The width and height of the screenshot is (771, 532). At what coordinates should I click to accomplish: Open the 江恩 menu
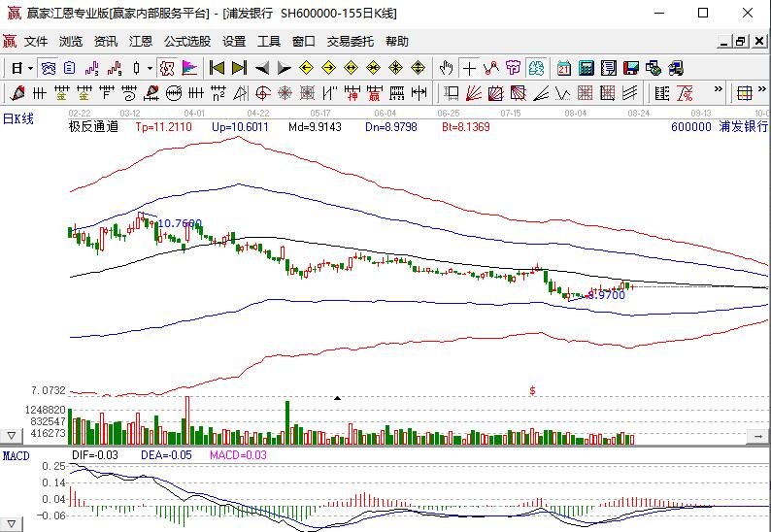[141, 42]
